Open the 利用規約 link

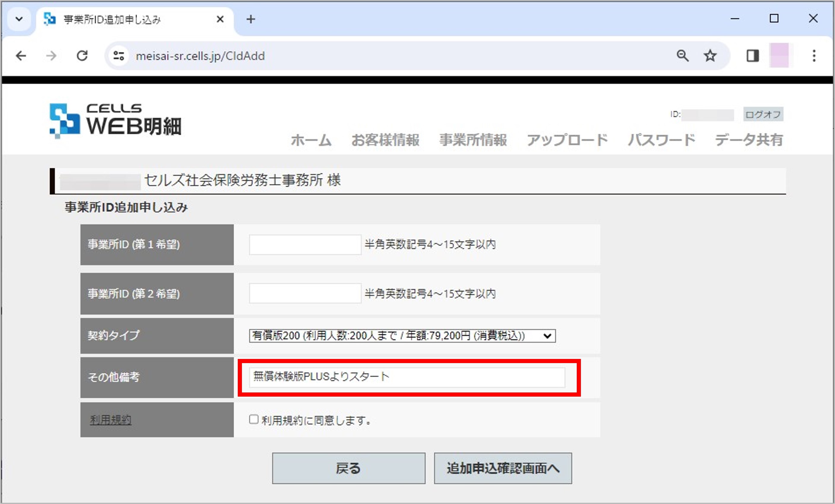pyautogui.click(x=110, y=420)
